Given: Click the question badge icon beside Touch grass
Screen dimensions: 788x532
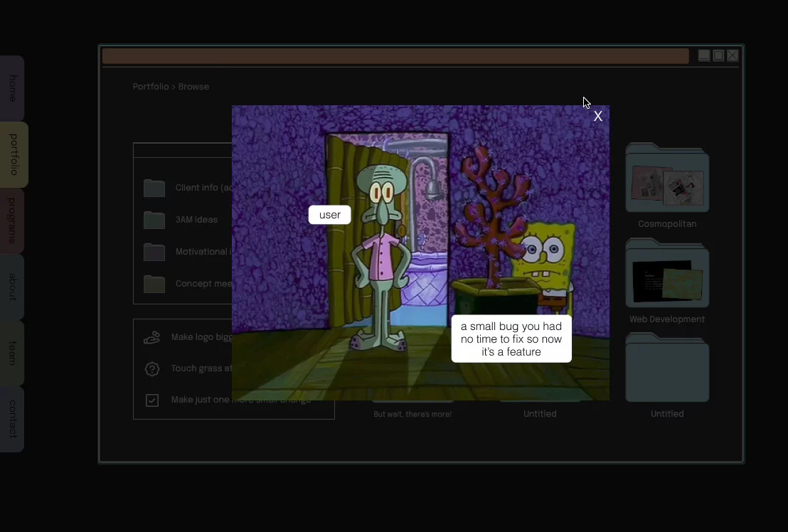Looking at the screenshot, I should (151, 369).
